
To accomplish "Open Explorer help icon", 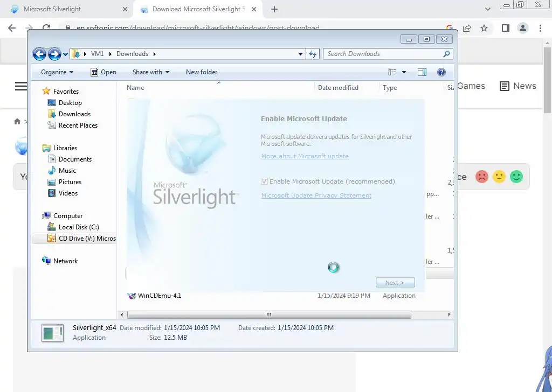I will (x=441, y=72).
